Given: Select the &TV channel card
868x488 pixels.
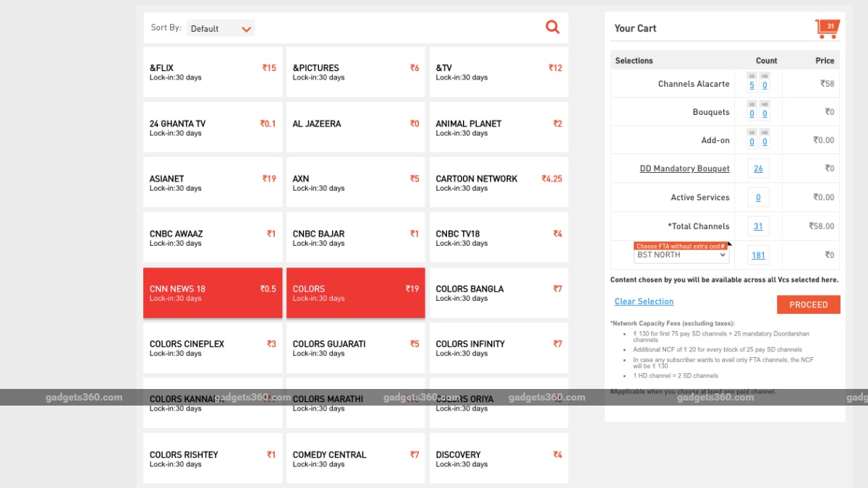Looking at the screenshot, I should [x=499, y=72].
